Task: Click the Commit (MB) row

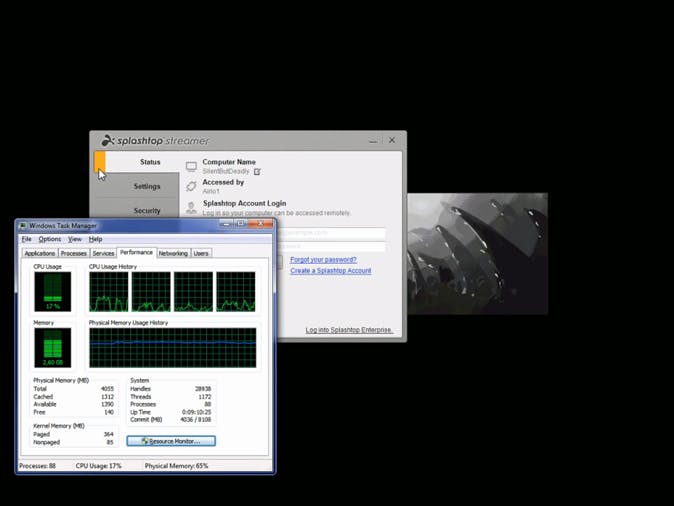Action: (x=171, y=420)
